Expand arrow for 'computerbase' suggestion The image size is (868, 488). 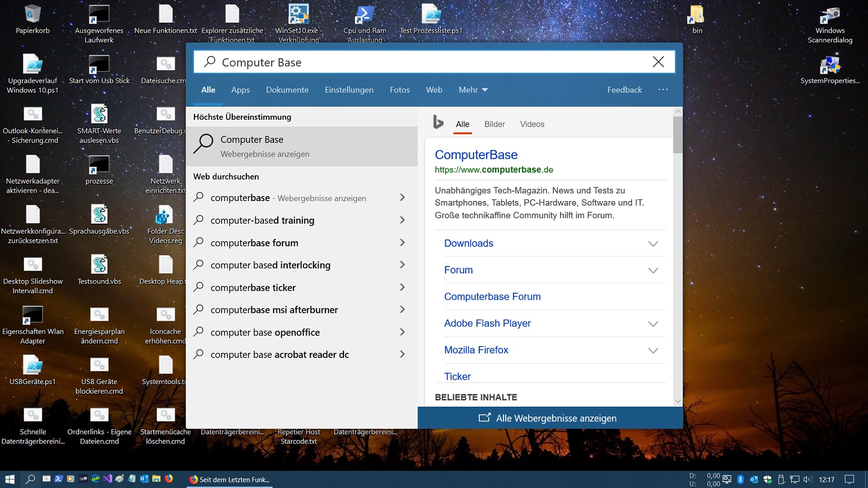click(x=402, y=198)
